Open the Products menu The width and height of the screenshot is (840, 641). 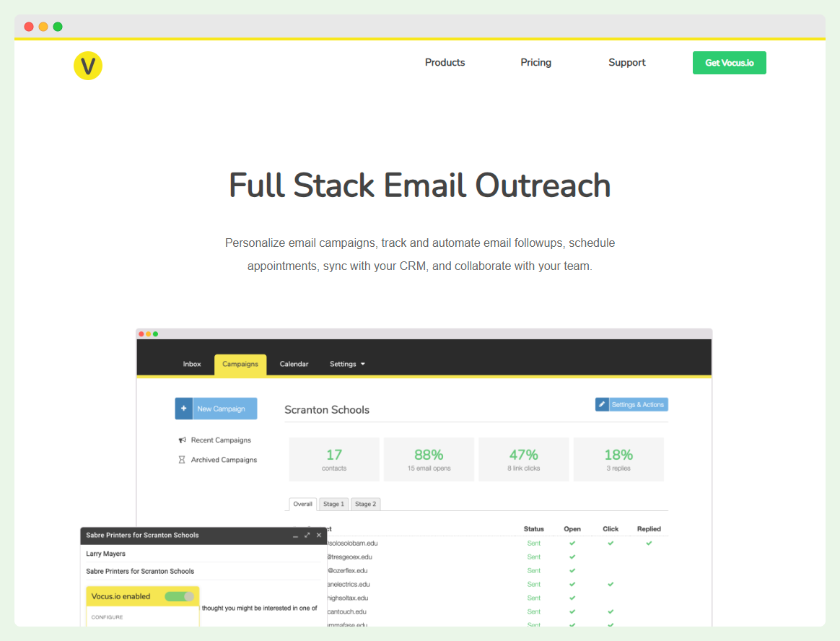(x=445, y=63)
